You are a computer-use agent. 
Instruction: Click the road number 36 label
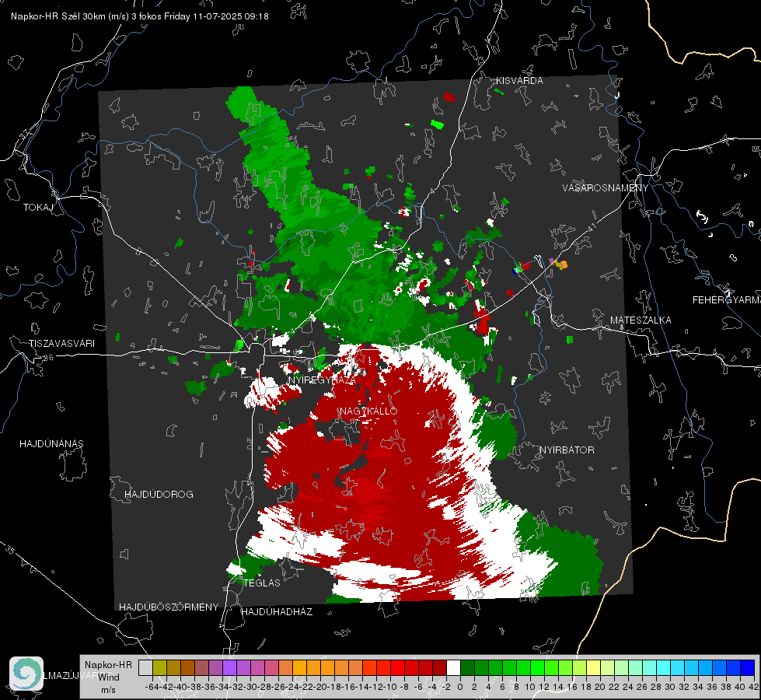pos(48,358)
